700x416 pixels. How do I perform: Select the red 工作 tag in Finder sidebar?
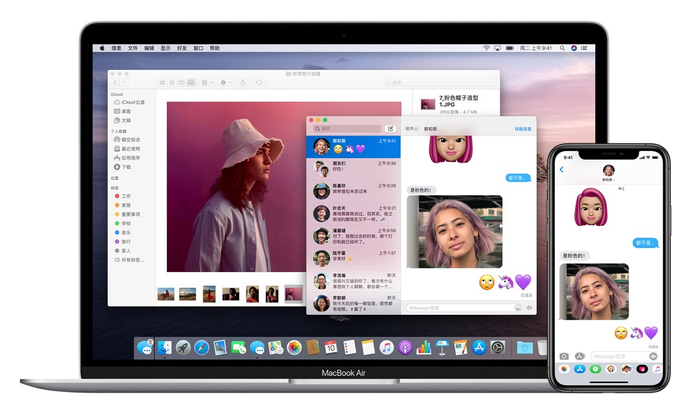[x=123, y=196]
